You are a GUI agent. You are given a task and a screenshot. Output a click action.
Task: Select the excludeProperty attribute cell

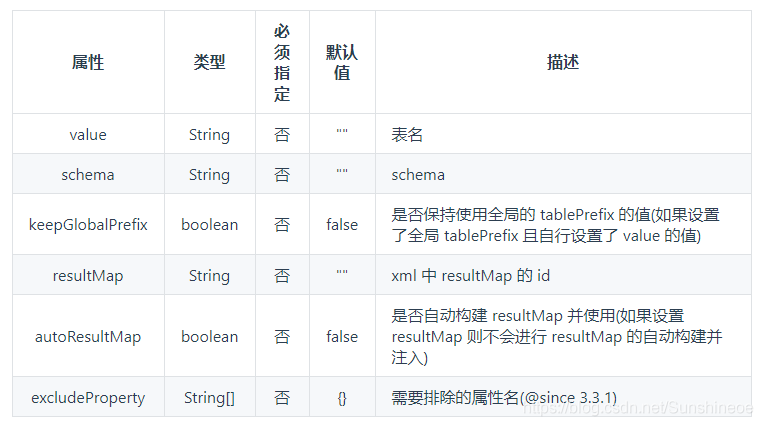(x=88, y=397)
